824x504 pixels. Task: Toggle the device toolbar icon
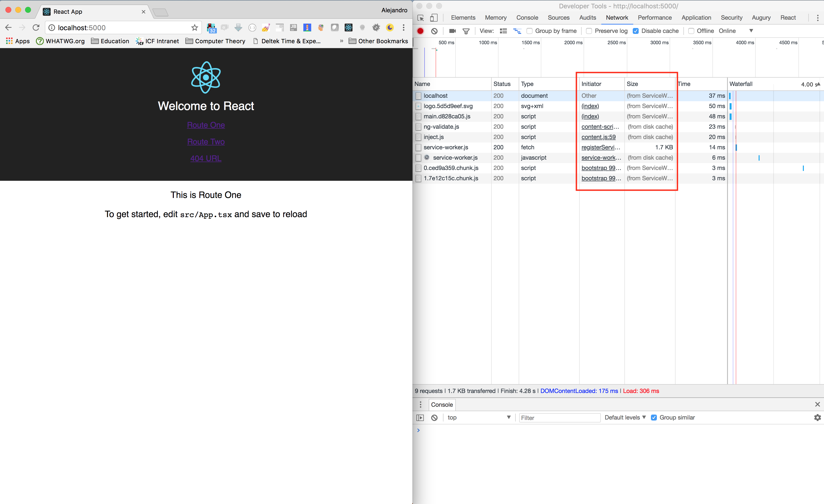[434, 18]
